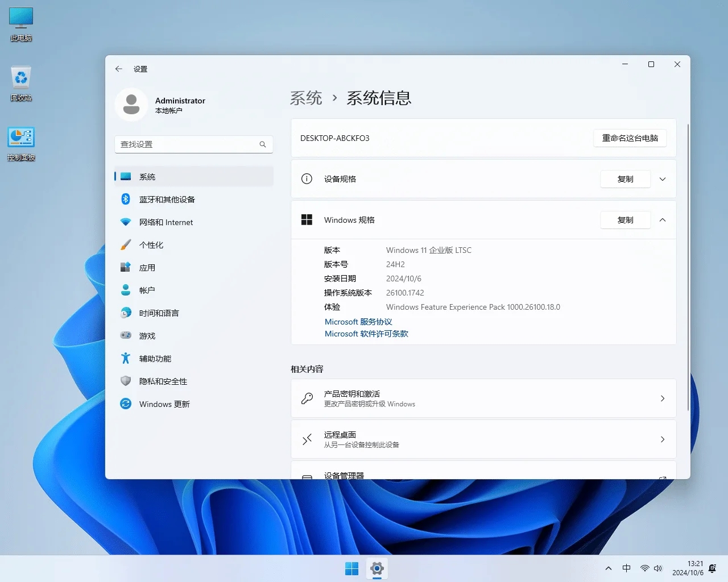Viewport: 728px width, 582px height.
Task: Click the Apps icon in sidebar
Action: (126, 267)
